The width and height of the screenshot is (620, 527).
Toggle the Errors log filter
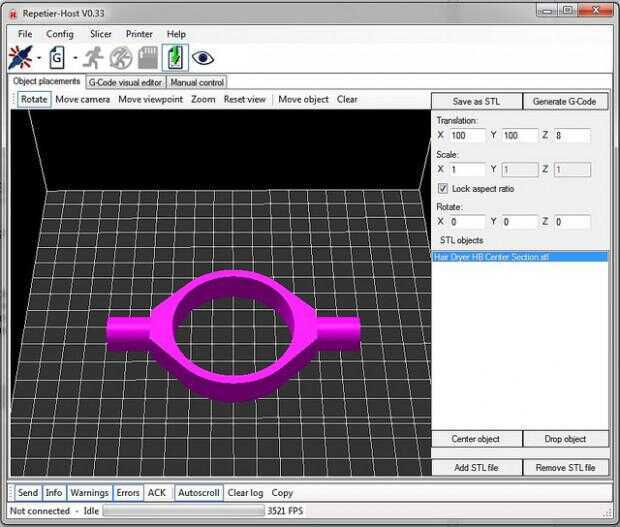(x=128, y=493)
